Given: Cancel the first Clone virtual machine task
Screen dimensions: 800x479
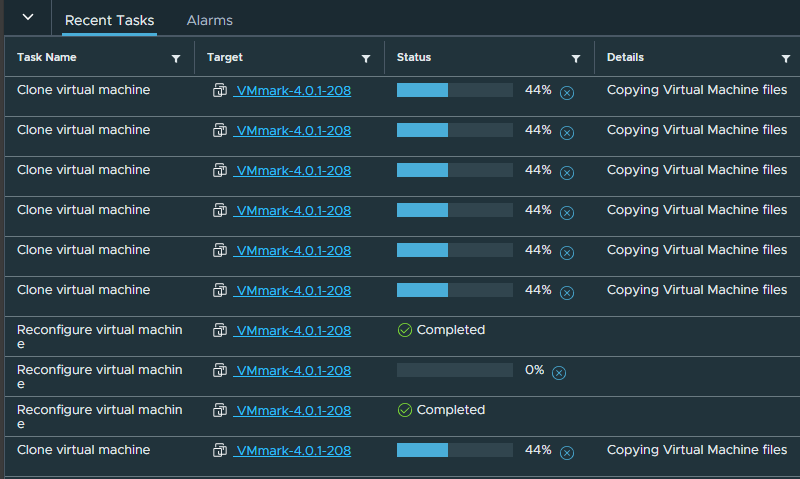Looking at the screenshot, I should 567,92.
